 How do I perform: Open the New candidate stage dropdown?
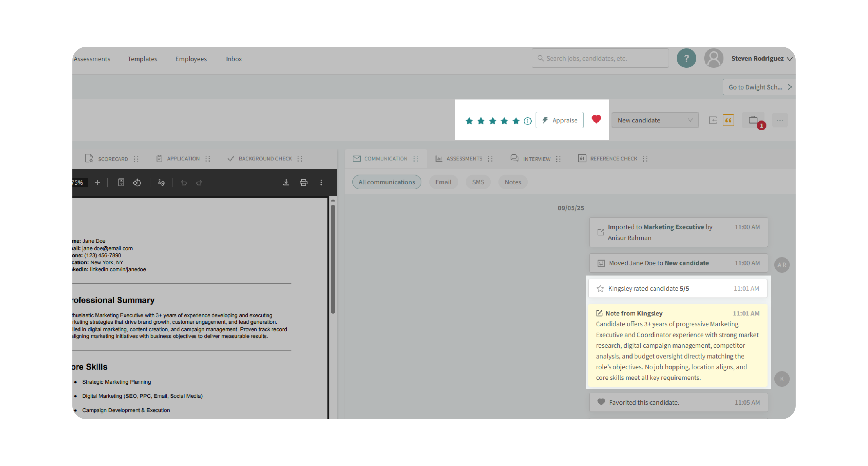tap(655, 120)
